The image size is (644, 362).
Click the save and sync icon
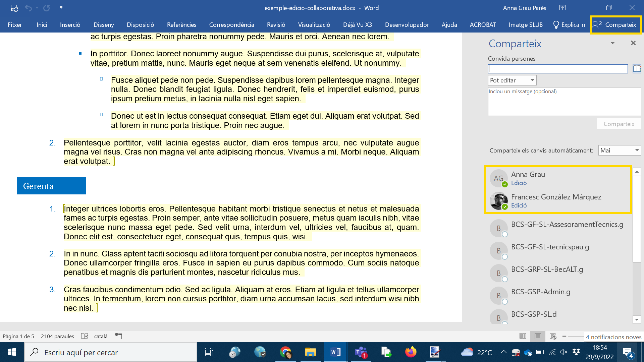pos(14,8)
